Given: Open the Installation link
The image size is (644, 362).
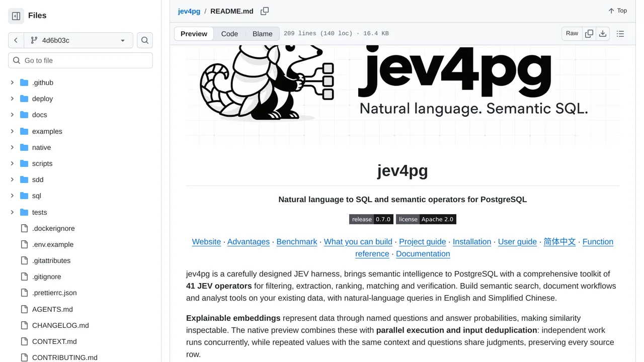Looking at the screenshot, I should (x=472, y=242).
